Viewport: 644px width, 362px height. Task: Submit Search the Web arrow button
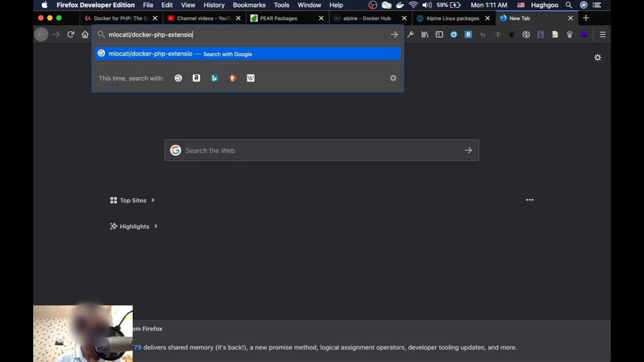[x=468, y=150]
